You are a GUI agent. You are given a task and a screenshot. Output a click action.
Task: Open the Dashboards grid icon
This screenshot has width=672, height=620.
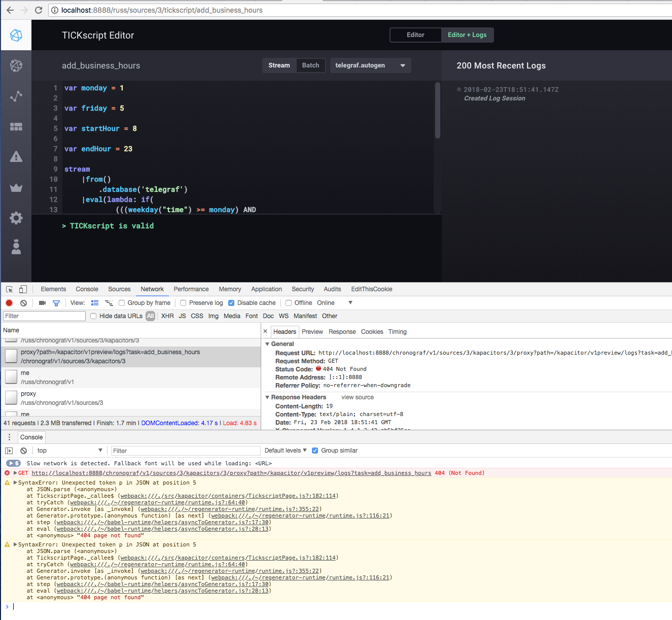(16, 127)
